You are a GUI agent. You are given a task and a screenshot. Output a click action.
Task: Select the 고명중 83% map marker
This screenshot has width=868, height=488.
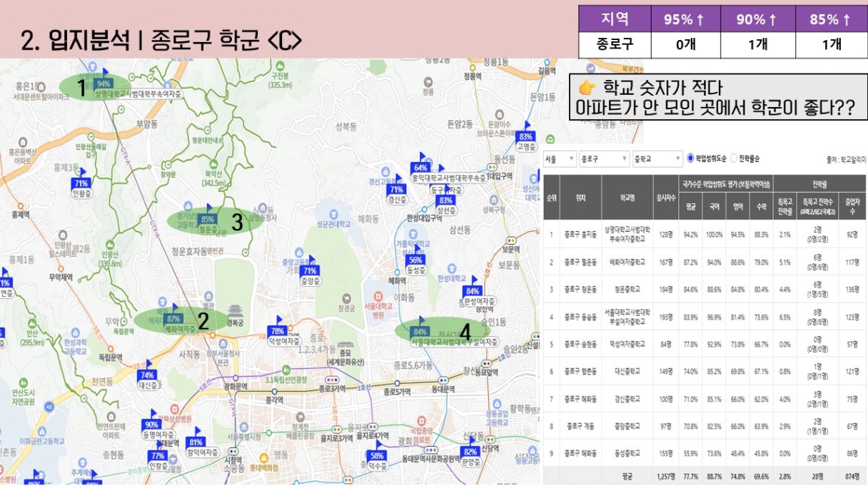pyautogui.click(x=526, y=136)
